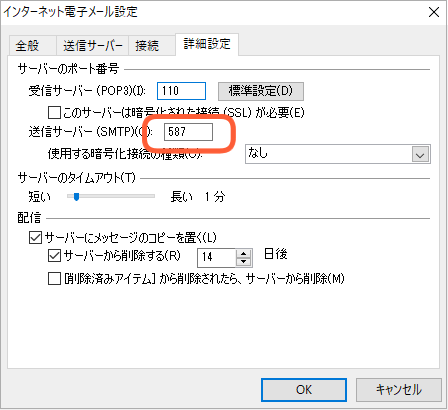Switch to the 送信サーバー tab
The image size is (448, 410).
coord(92,45)
